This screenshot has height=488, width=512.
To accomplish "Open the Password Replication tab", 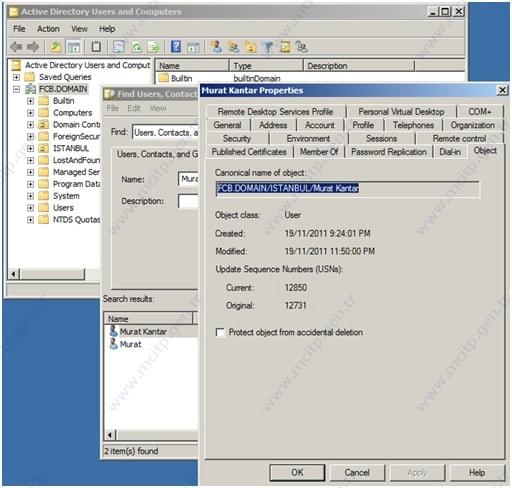I will [x=389, y=152].
